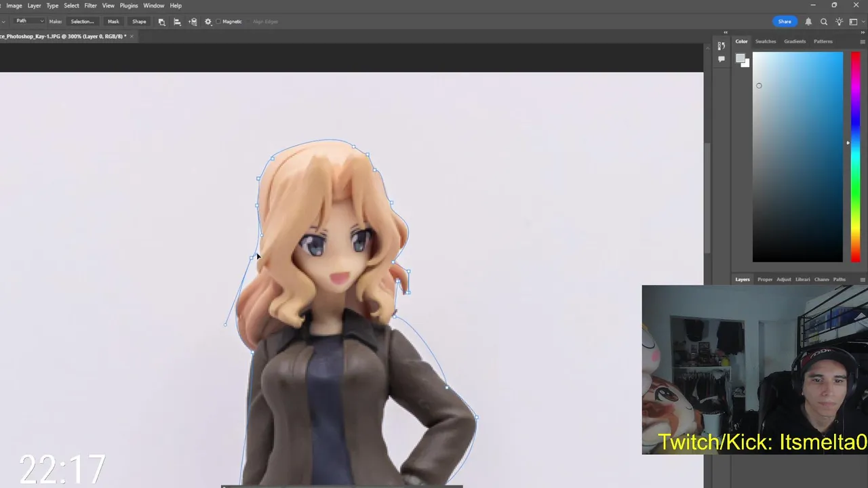
Task: Open the View menu
Action: [108, 5]
